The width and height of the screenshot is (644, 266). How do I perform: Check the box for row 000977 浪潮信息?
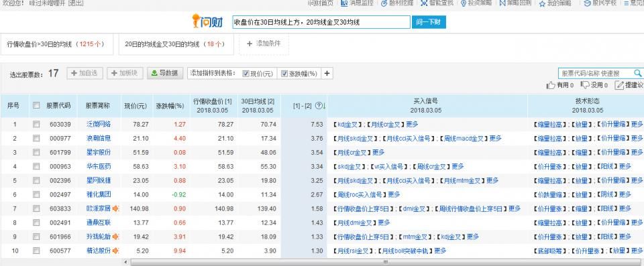pyautogui.click(x=36, y=138)
